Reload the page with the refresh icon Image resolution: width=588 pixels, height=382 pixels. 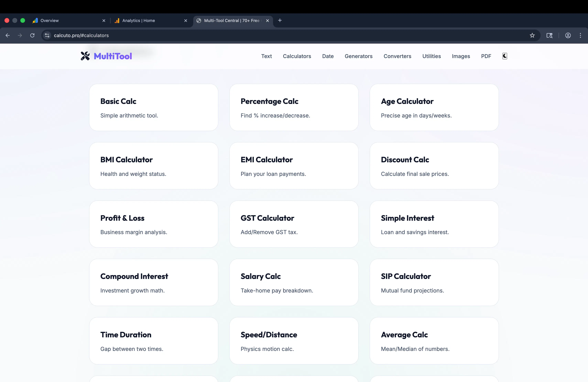tap(32, 35)
